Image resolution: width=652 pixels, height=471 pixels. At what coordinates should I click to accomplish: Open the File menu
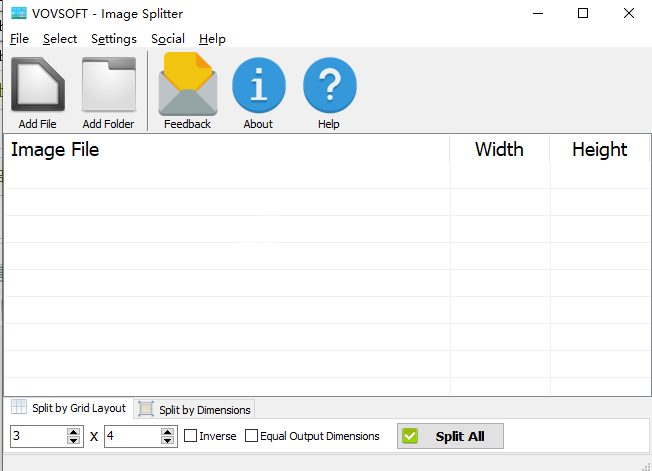point(19,39)
